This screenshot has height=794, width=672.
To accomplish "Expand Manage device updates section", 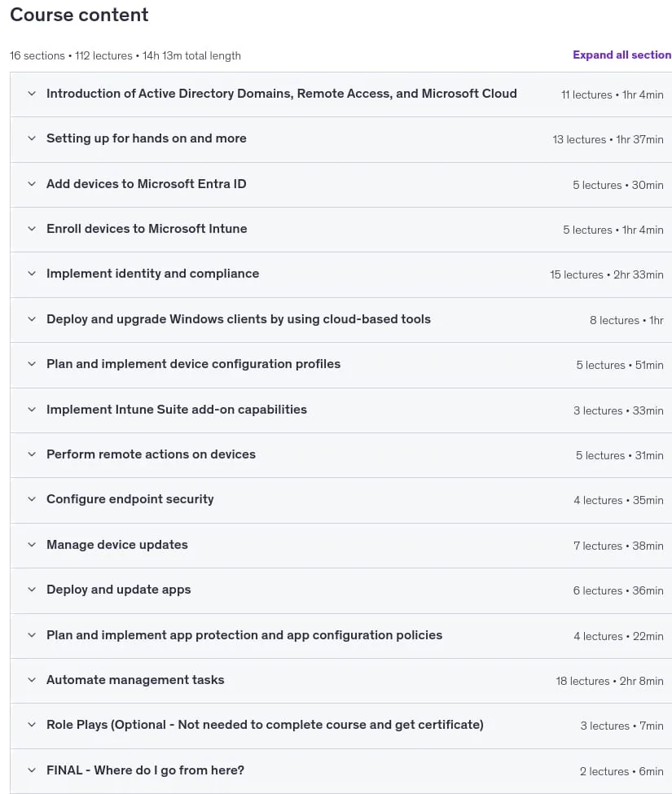I will tap(340, 546).
